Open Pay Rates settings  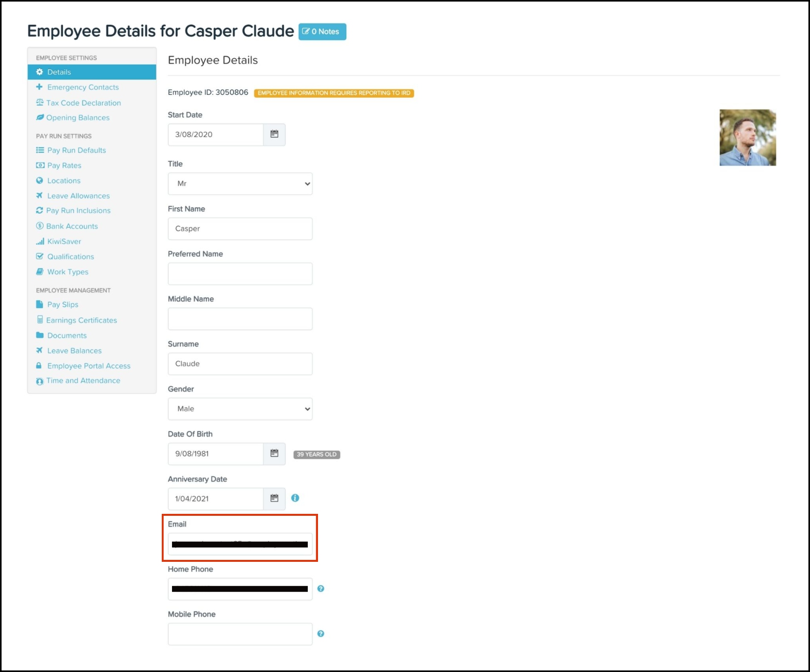click(64, 166)
